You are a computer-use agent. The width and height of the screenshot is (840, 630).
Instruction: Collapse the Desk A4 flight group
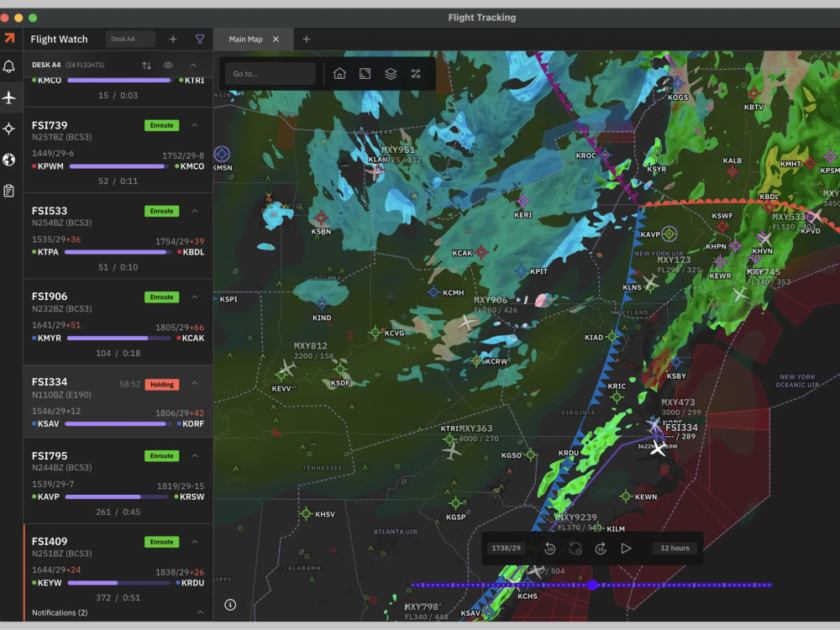click(x=193, y=66)
